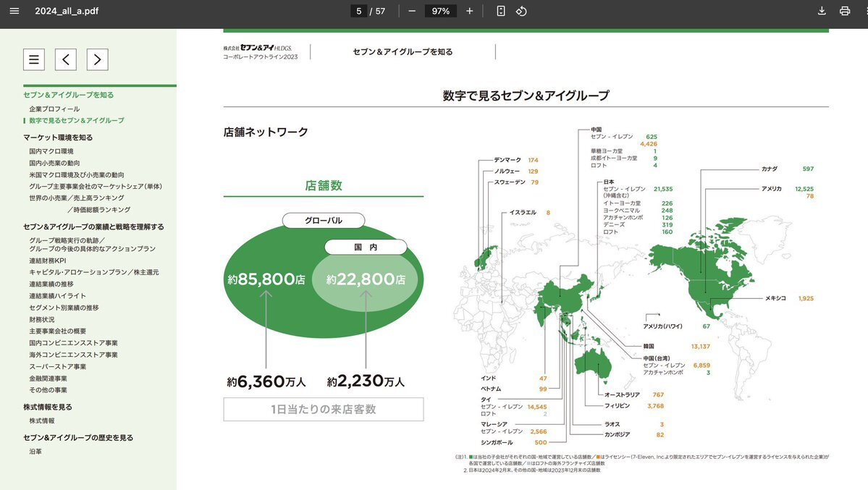Open 国内小売業の動向 link
The image size is (868, 490).
click(54, 164)
